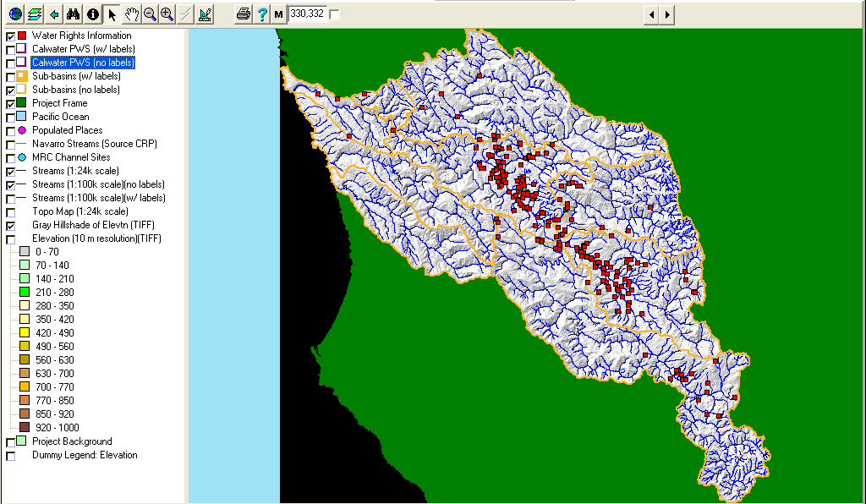
Task: Uncheck Streams (1:24k scale) layer
Action: click(x=10, y=172)
